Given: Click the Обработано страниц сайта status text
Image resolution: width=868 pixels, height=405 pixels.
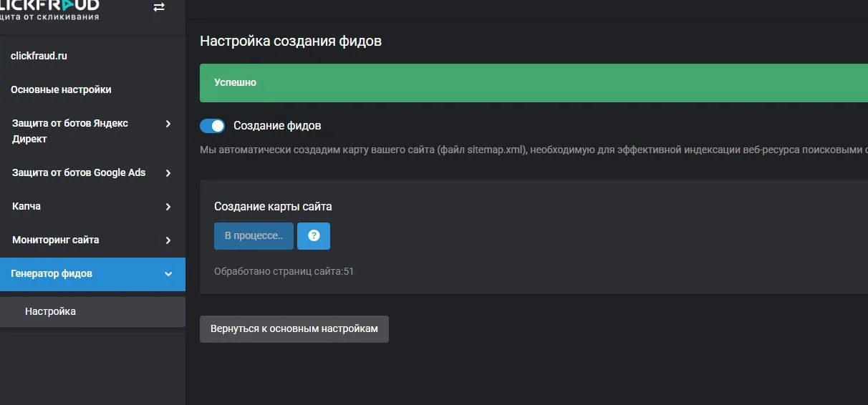Looking at the screenshot, I should click(284, 272).
